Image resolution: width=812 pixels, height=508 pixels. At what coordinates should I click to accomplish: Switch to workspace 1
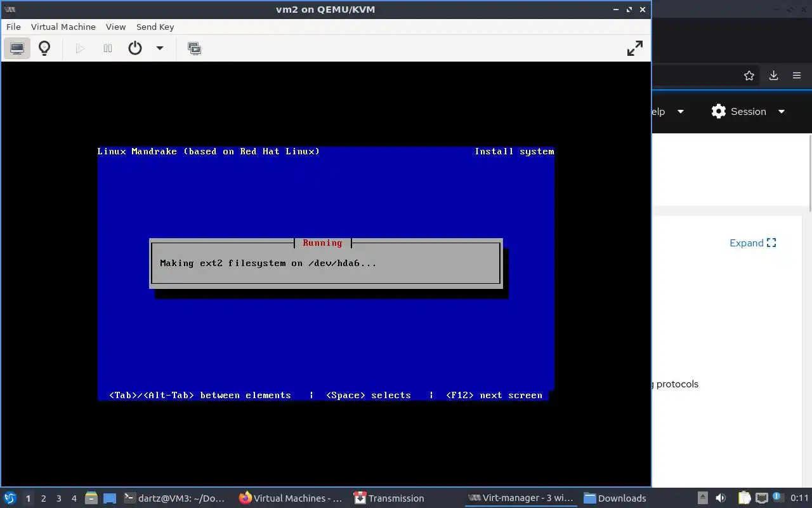click(28, 498)
